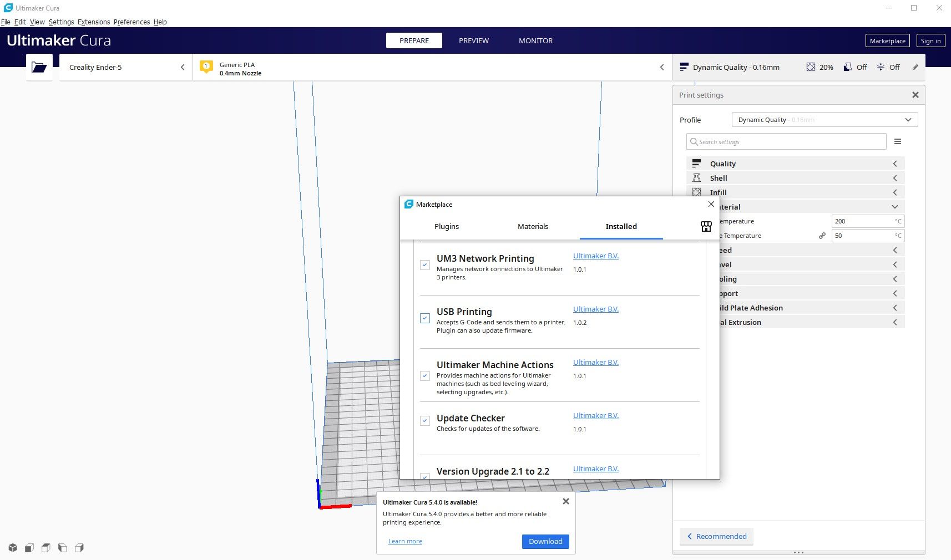
Task: Switch to the Plugins tab in Marketplace
Action: click(x=447, y=226)
